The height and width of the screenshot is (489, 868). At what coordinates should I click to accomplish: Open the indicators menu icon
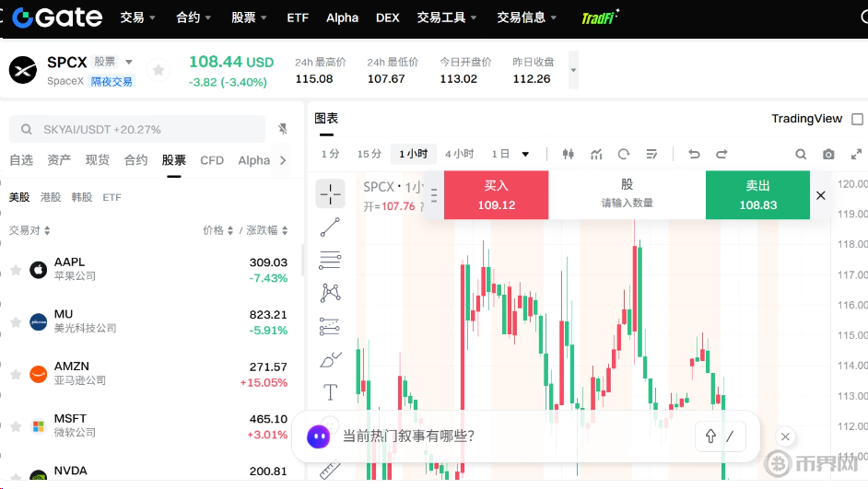596,155
